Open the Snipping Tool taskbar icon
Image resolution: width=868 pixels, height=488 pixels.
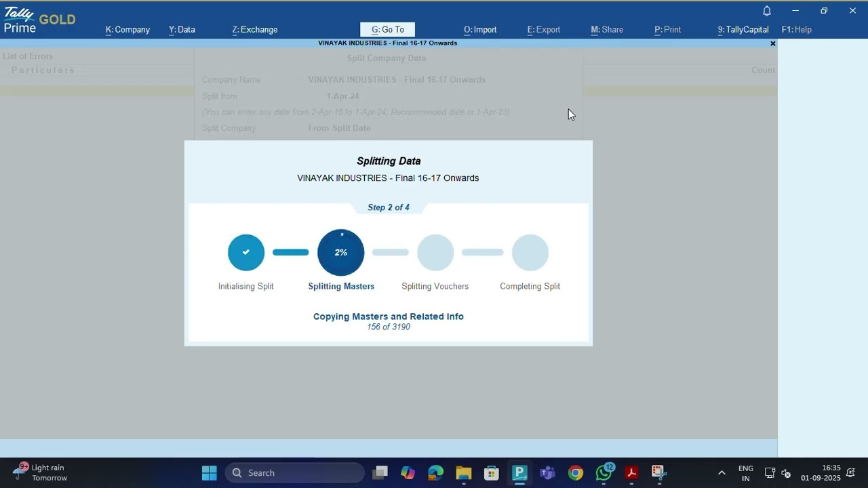click(x=659, y=473)
